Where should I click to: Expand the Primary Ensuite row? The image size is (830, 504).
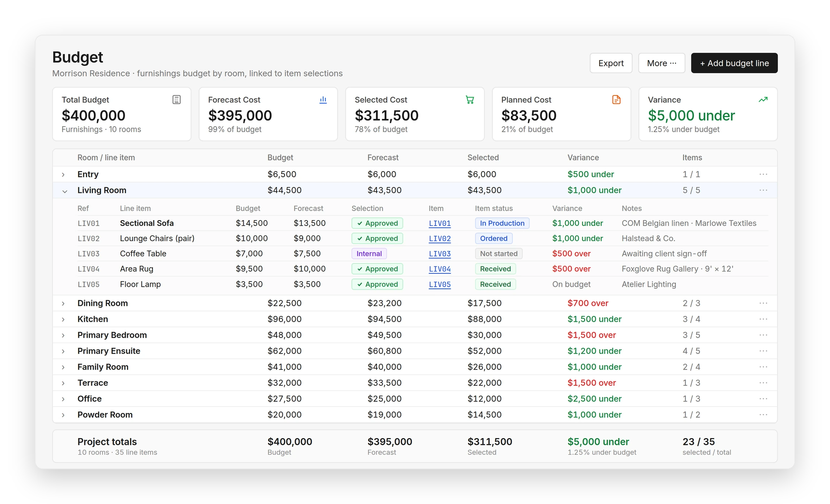pyautogui.click(x=63, y=351)
